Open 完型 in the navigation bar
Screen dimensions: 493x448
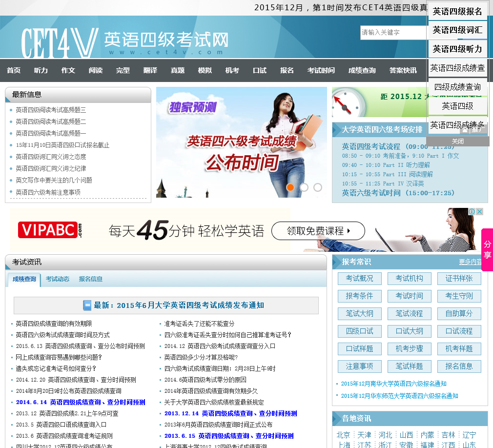click(x=123, y=70)
